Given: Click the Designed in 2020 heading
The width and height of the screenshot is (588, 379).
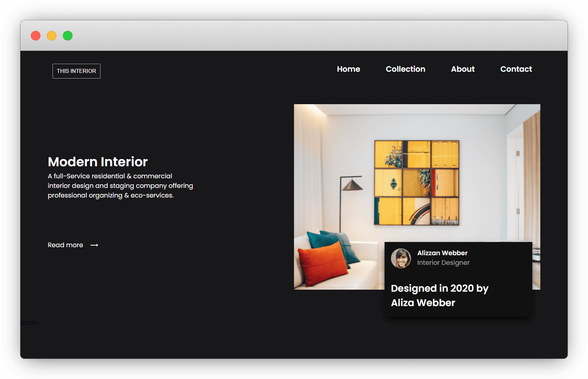Looking at the screenshot, I should pos(439,295).
